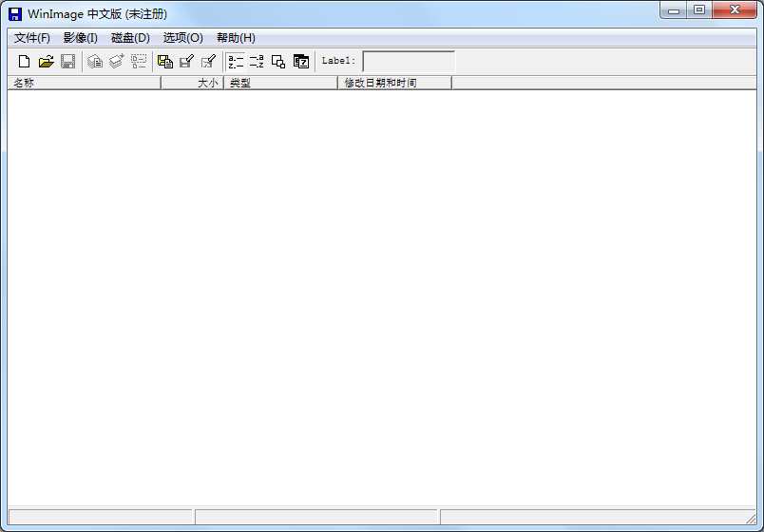Click the Extract files toolbar icon
764x532 pixels.
pyautogui.click(x=95, y=62)
